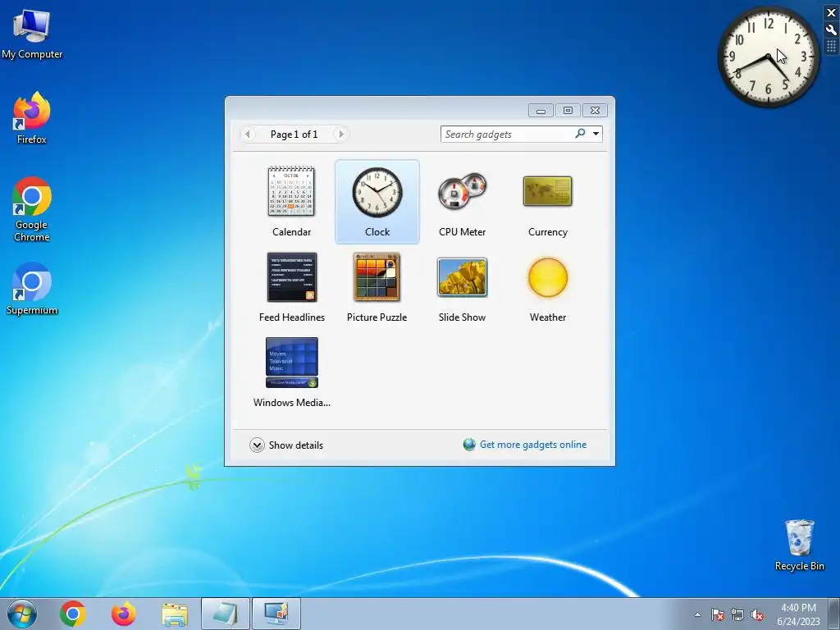Click the Show desktop strip
This screenshot has height=630, width=840.
833,614
